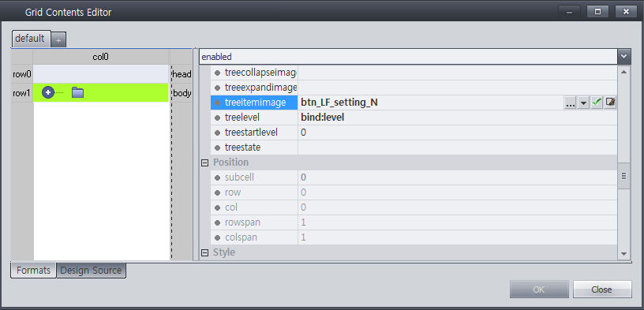The image size is (644, 310).
Task: Select the treelevel property row
Action: [x=414, y=118]
